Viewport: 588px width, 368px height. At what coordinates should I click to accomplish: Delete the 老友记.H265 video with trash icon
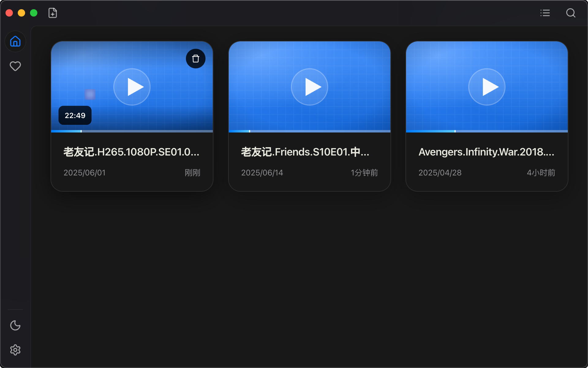[x=196, y=59]
